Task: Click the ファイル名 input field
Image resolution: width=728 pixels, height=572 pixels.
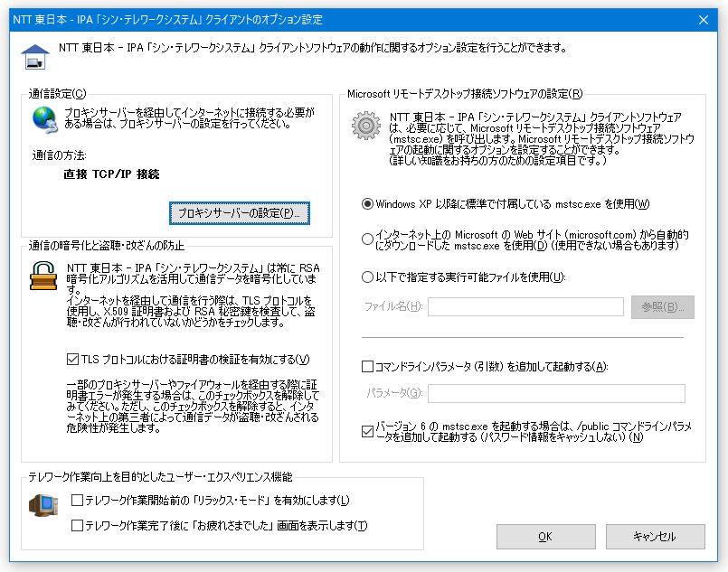Action: [525, 306]
